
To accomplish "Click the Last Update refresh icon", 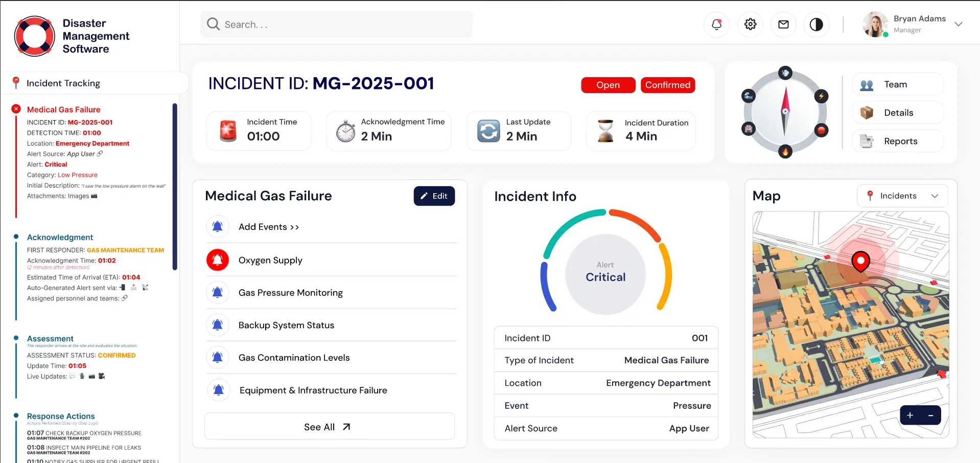I will click(x=488, y=131).
